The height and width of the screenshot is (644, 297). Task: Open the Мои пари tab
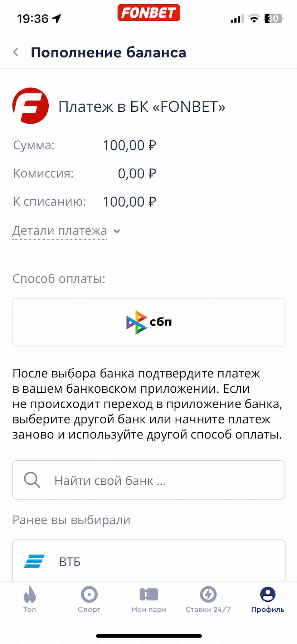pyautogui.click(x=148, y=599)
